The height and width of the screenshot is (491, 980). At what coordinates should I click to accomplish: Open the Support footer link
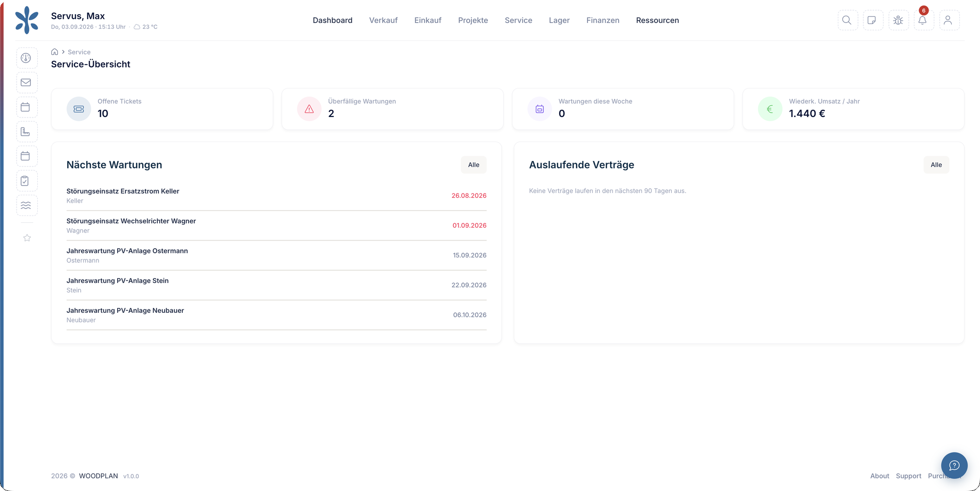point(908,476)
